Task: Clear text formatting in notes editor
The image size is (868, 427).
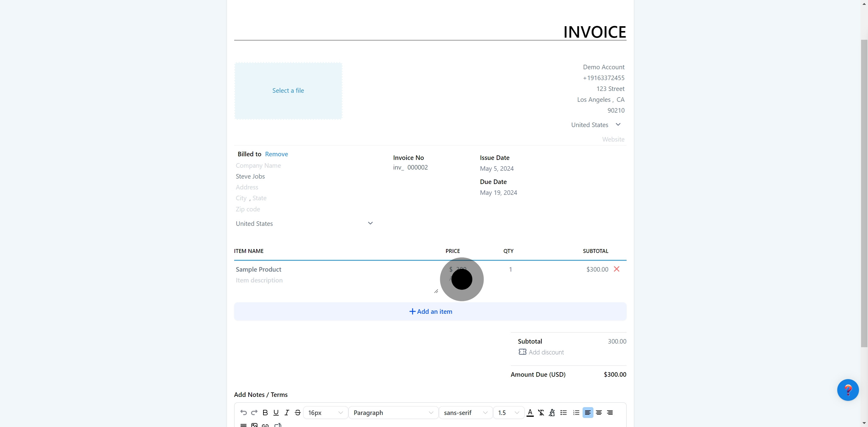Action: (541, 413)
